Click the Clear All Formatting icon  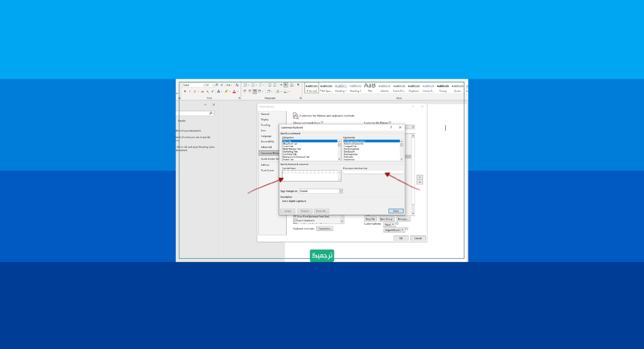237,85
